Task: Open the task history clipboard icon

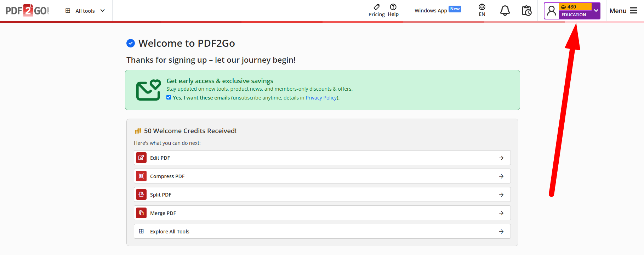Action: [526, 11]
